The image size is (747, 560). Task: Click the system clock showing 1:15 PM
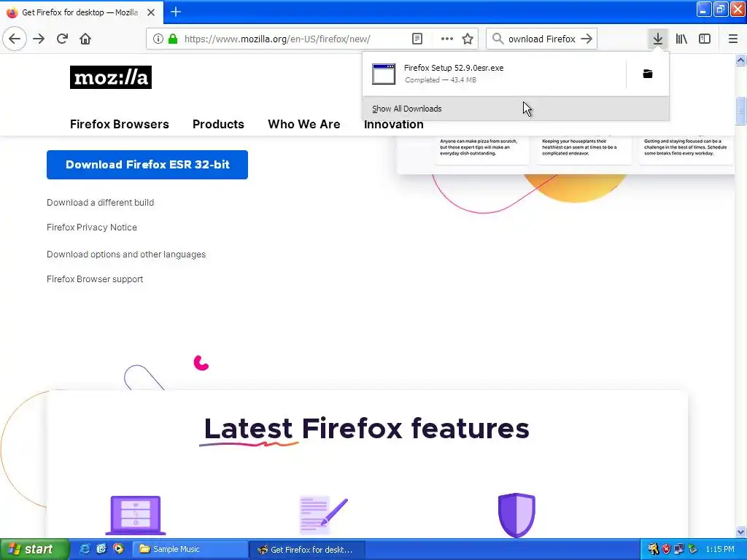point(720,549)
